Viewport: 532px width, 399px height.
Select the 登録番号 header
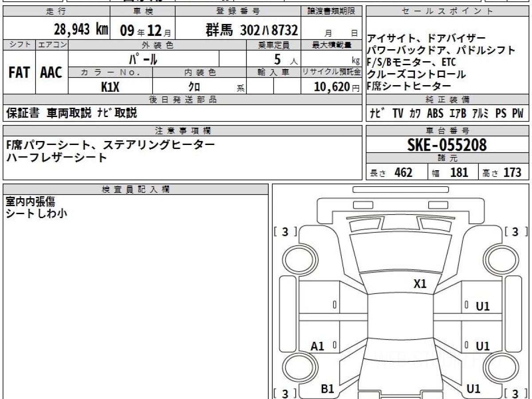[238, 12]
